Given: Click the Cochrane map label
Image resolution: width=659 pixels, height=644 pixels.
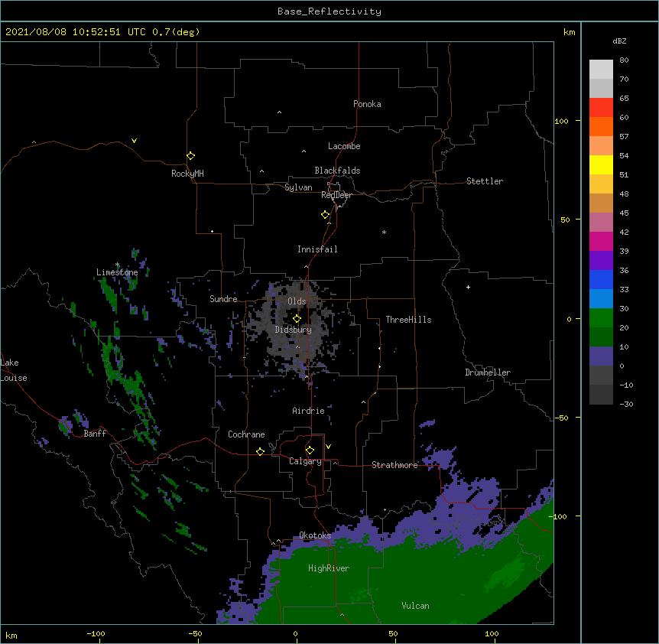Looking at the screenshot, I should (246, 434).
